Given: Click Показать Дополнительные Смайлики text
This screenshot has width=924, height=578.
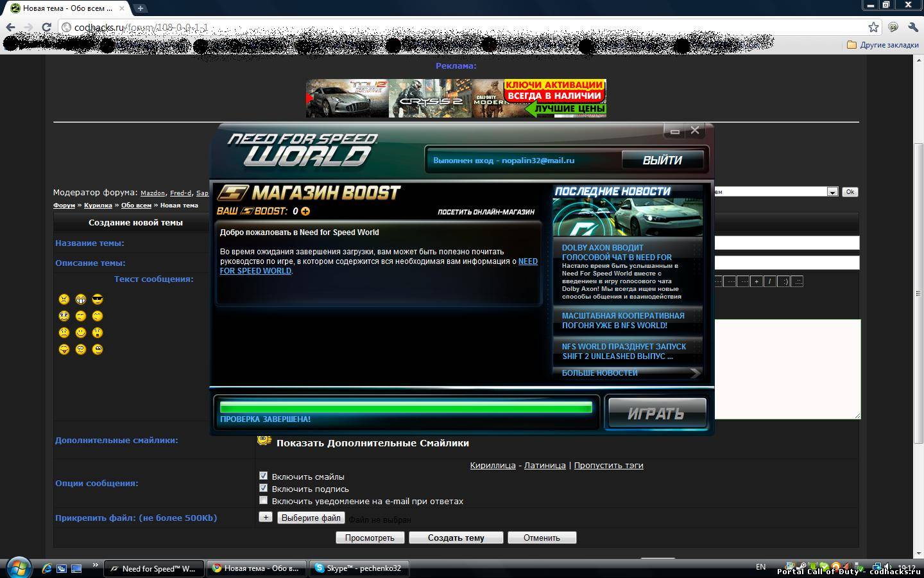Looking at the screenshot, I should pos(372,443).
